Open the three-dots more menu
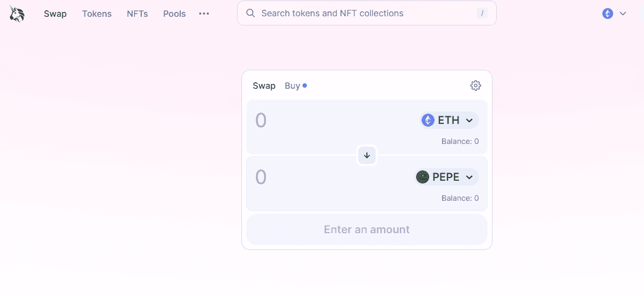The image size is (644, 296). pyautogui.click(x=204, y=14)
